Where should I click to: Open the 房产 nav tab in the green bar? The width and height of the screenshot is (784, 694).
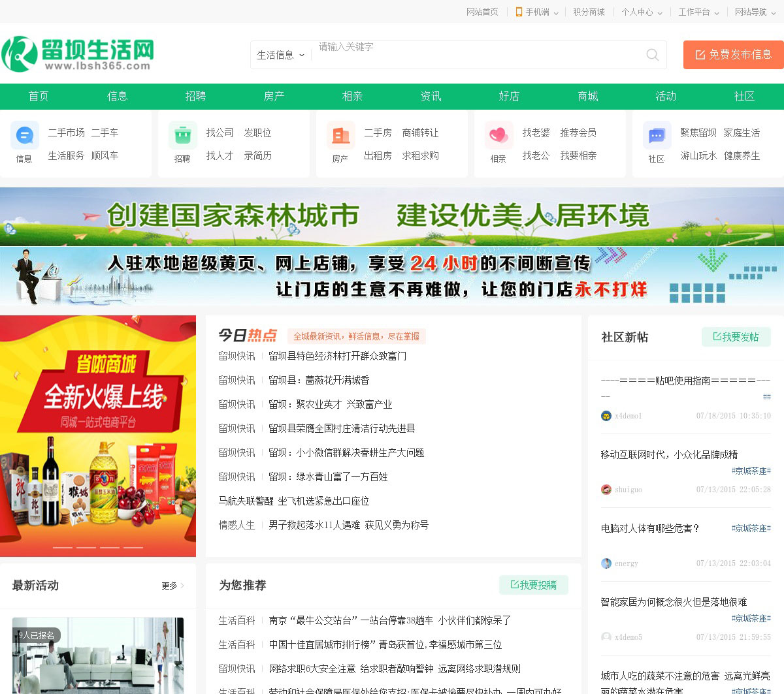pyautogui.click(x=274, y=97)
